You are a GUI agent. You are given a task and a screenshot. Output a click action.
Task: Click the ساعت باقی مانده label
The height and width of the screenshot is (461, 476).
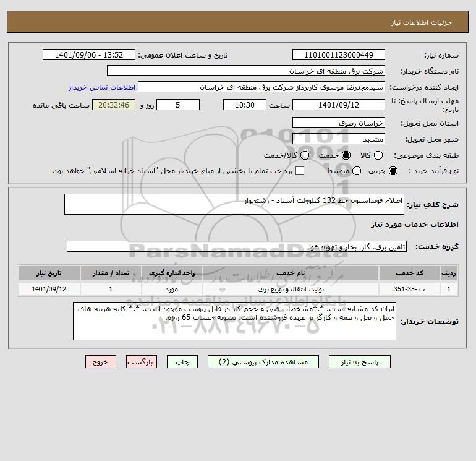61,105
